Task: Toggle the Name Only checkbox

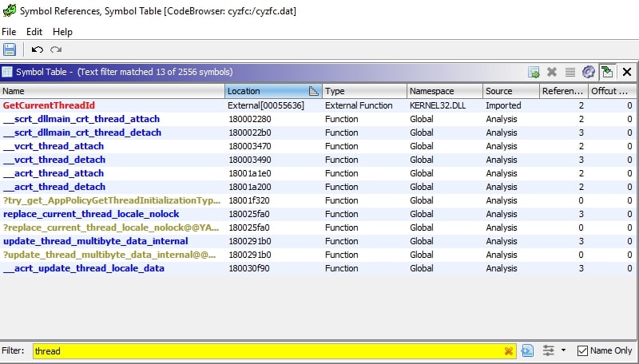Action: tap(582, 350)
